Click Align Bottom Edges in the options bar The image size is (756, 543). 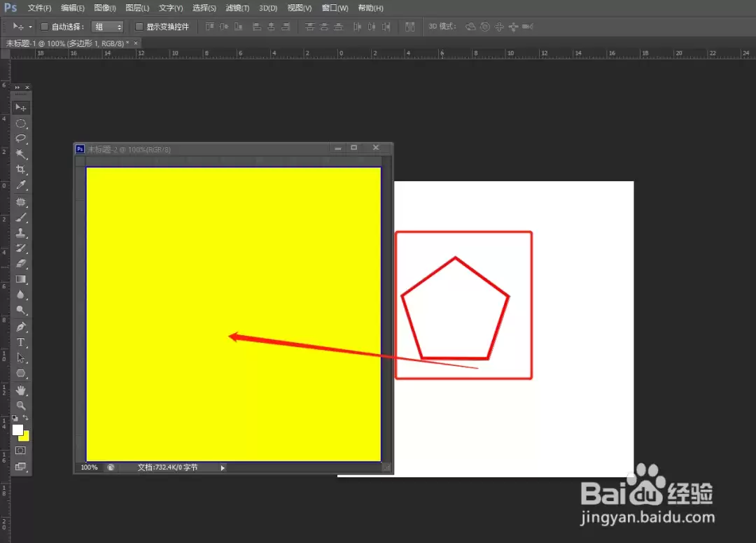[x=238, y=27]
